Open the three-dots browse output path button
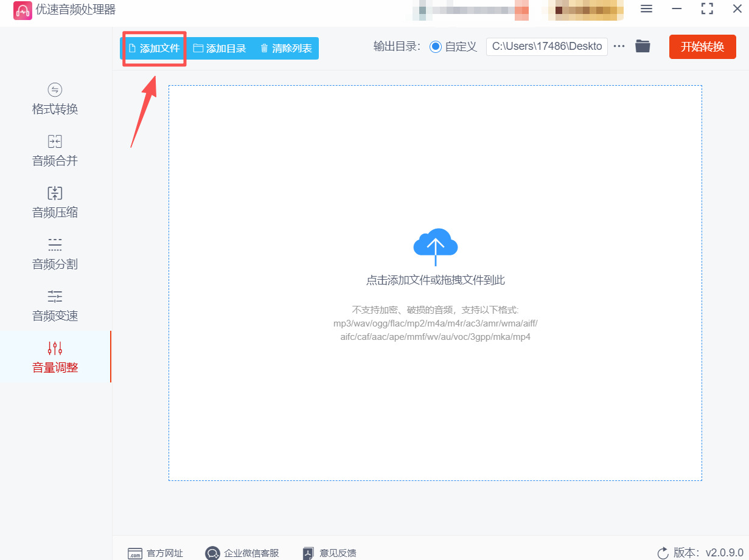 (x=619, y=46)
